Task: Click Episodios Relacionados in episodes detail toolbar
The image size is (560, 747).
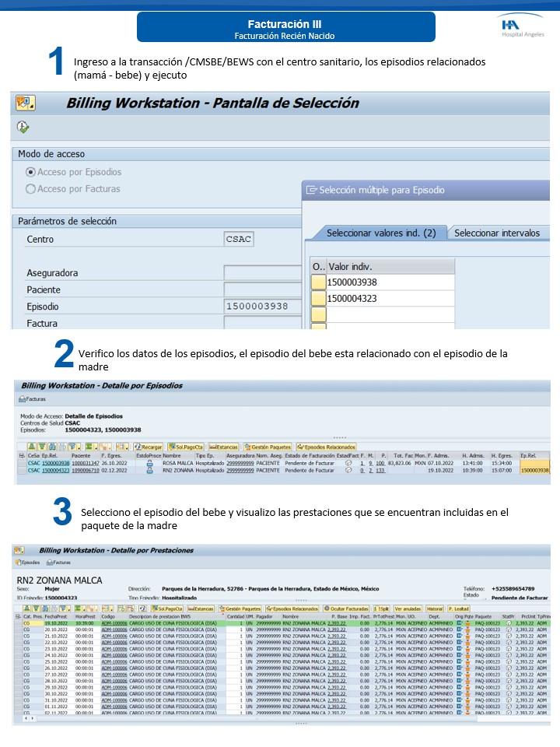Action: click(x=326, y=447)
